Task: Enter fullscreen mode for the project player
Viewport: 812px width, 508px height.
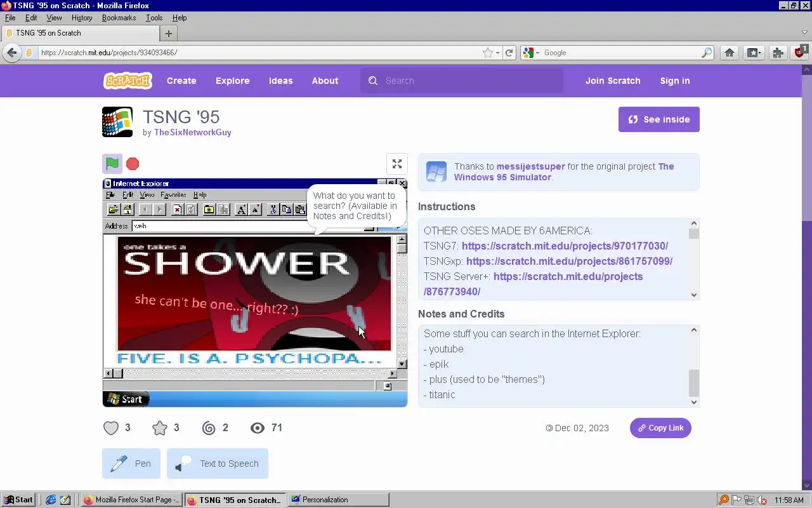Action: pos(397,164)
